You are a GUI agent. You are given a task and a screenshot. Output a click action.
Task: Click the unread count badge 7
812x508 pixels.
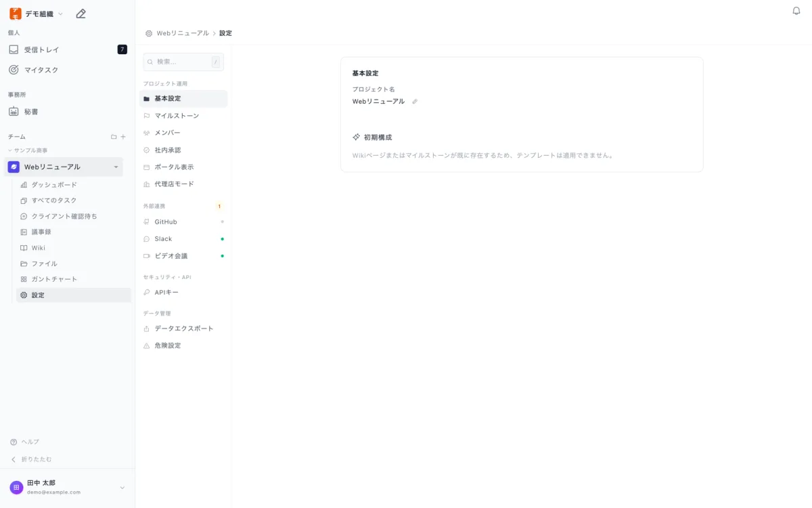(122, 49)
